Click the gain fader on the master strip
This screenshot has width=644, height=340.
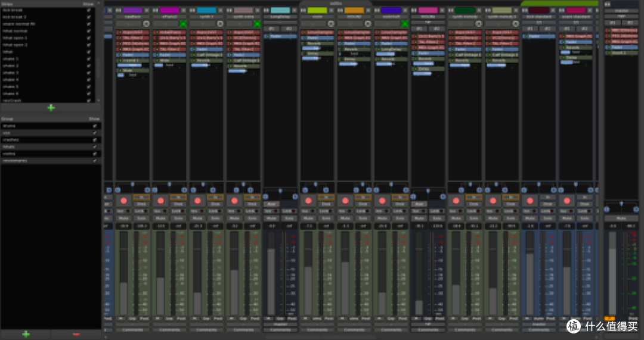612,273
